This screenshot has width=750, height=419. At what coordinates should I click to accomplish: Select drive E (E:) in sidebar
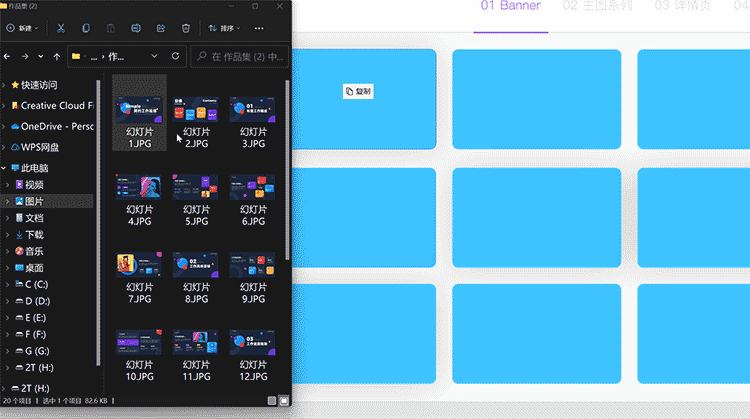click(x=32, y=318)
